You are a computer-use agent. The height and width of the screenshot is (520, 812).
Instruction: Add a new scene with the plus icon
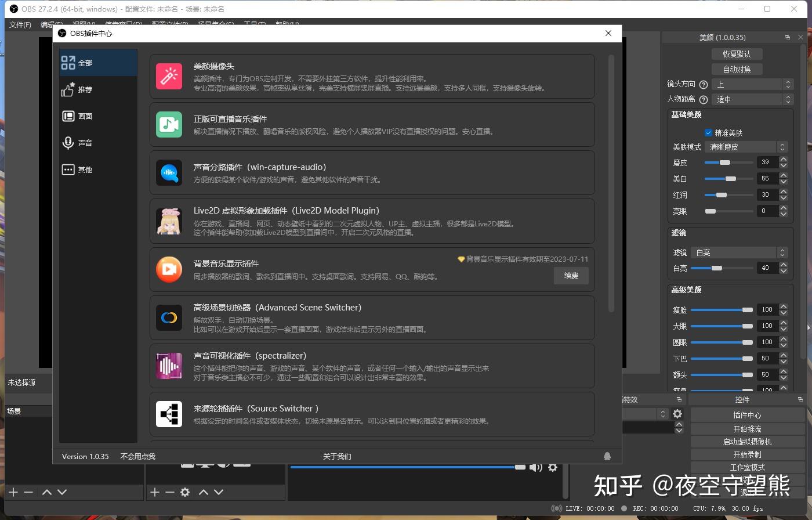pos(13,492)
